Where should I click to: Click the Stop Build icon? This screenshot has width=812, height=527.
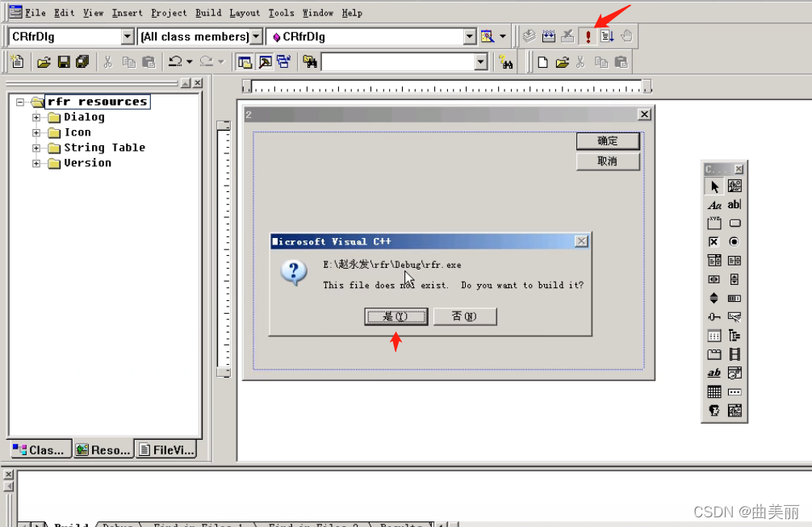point(568,36)
